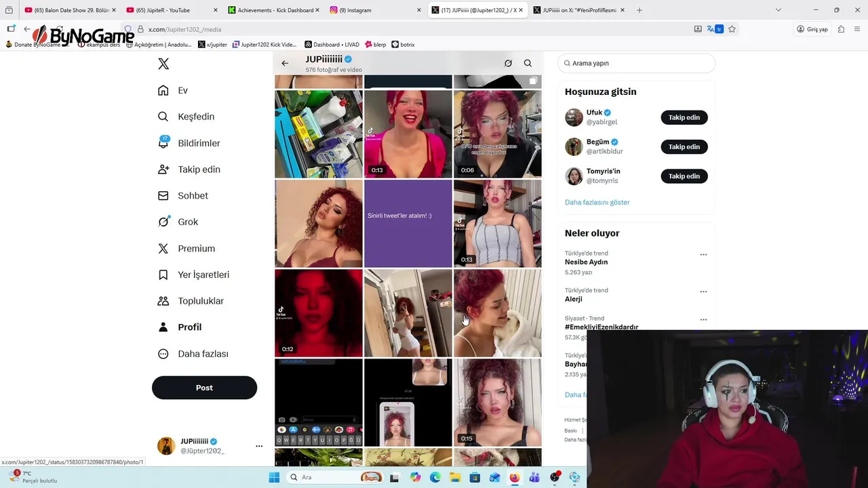
Task: Open the 0:06 video thumbnail
Action: [498, 134]
